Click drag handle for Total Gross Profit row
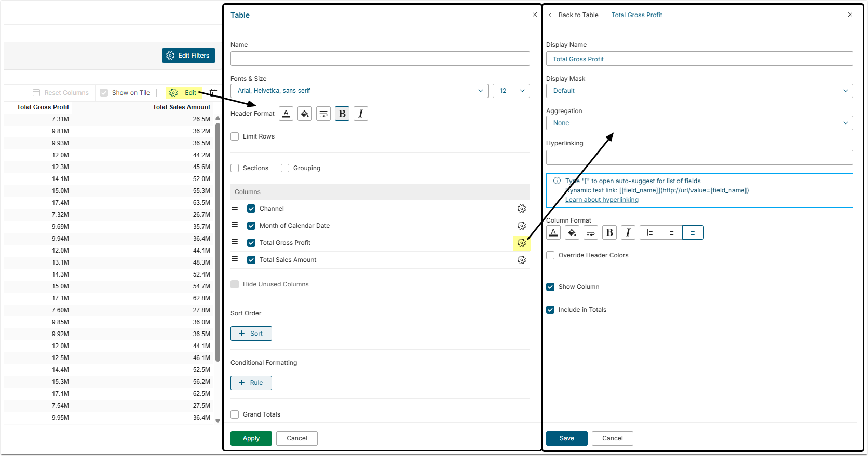This screenshot has width=868, height=456. [235, 242]
